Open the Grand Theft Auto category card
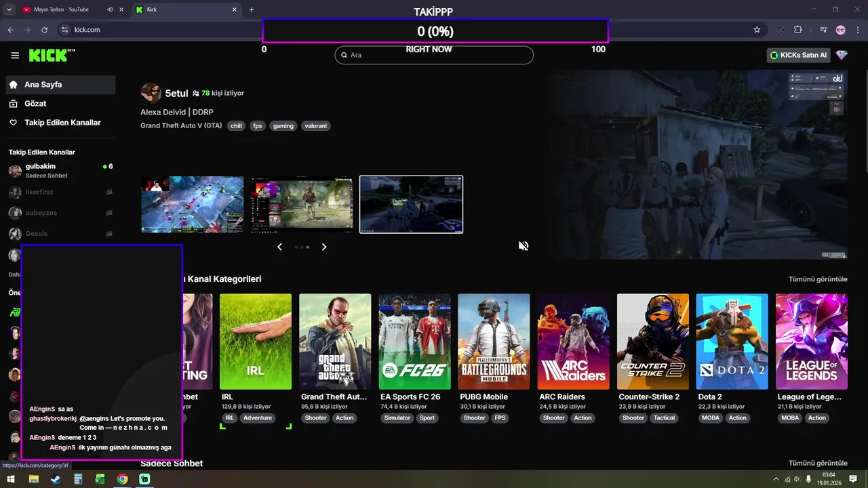 click(x=335, y=342)
